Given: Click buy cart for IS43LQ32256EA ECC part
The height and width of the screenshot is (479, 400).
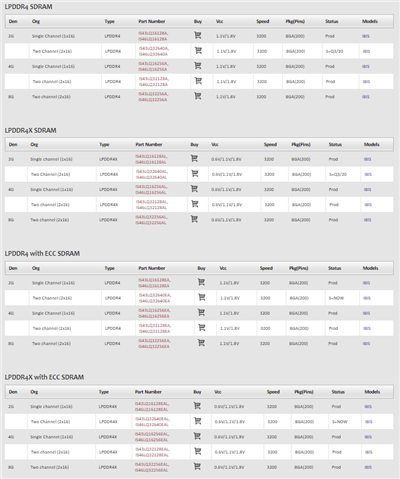Looking at the screenshot, I should [201, 343].
